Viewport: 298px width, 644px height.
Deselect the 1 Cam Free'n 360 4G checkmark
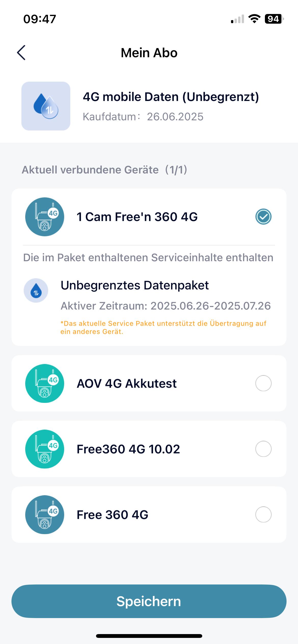(263, 217)
